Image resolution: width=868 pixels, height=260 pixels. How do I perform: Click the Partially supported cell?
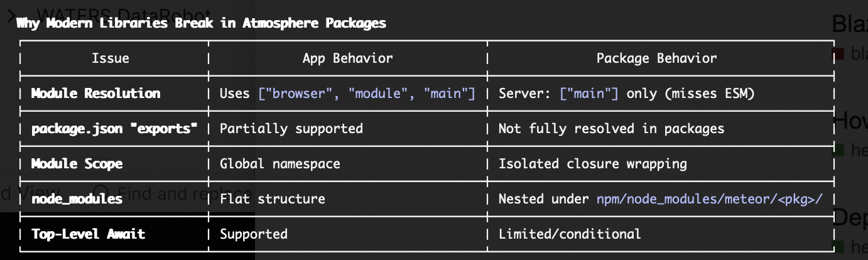[x=291, y=129]
